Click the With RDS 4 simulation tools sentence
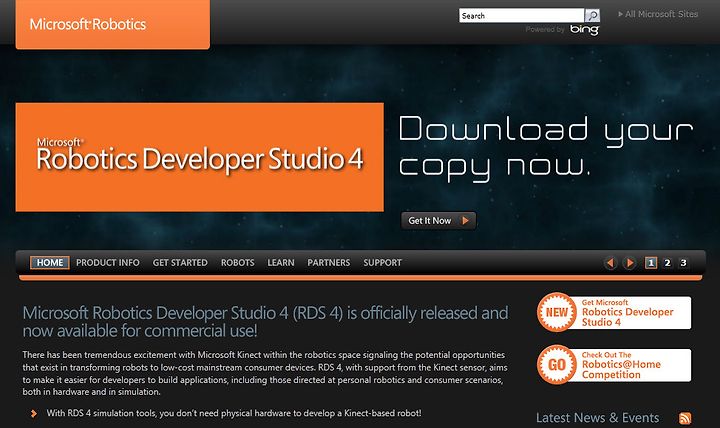Image resolution: width=720 pixels, height=428 pixels. pos(234,413)
